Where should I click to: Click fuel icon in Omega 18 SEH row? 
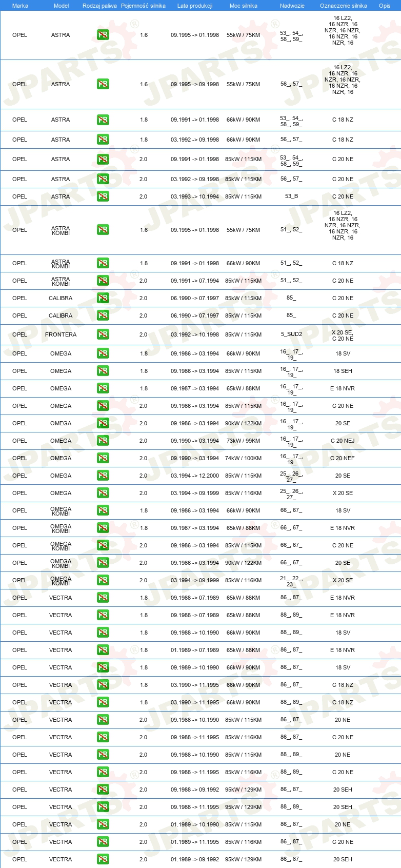(103, 371)
